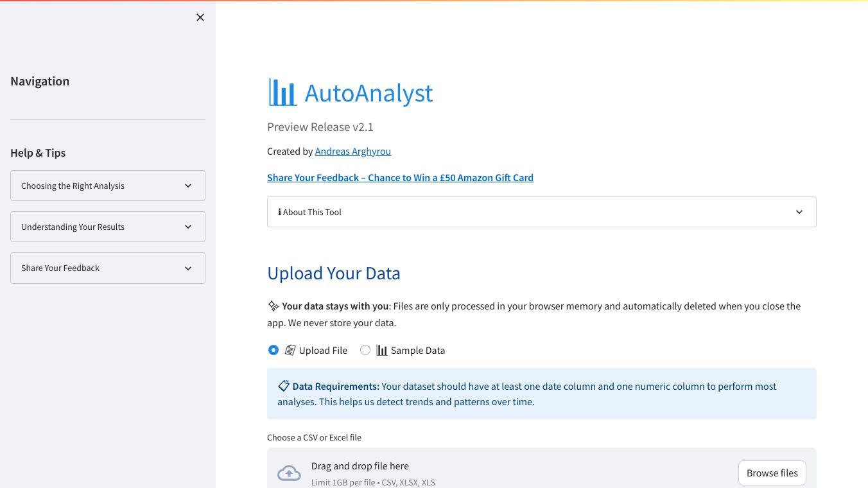
Task: Expand the Share Your Feedback sidebar section
Action: (x=108, y=268)
